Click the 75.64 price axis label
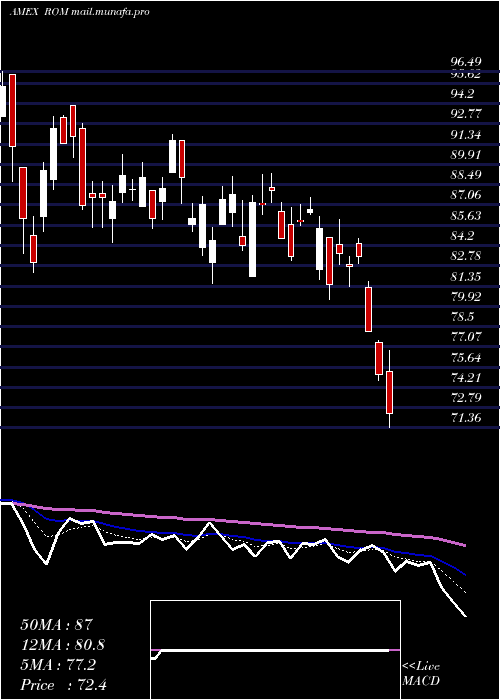 click(x=466, y=358)
